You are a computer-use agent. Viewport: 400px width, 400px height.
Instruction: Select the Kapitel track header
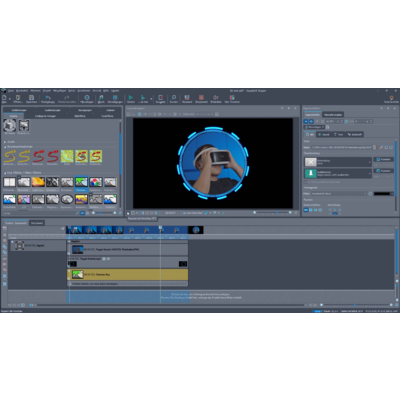37,246
